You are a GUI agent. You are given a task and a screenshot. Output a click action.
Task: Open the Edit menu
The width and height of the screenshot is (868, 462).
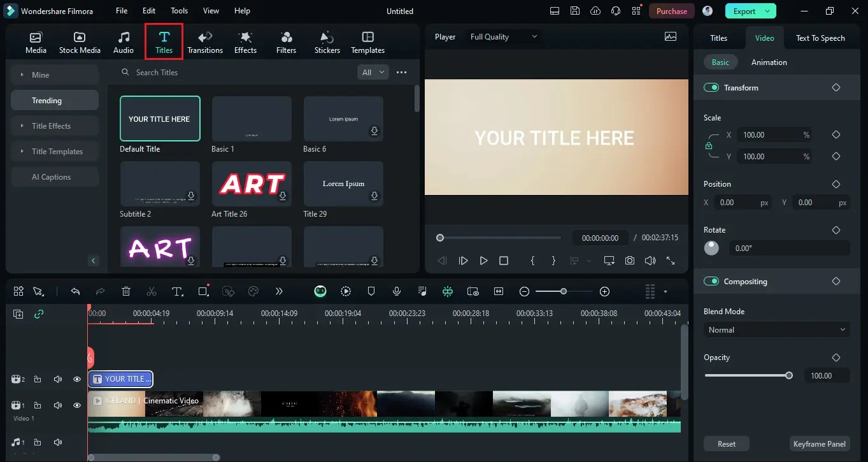[149, 11]
